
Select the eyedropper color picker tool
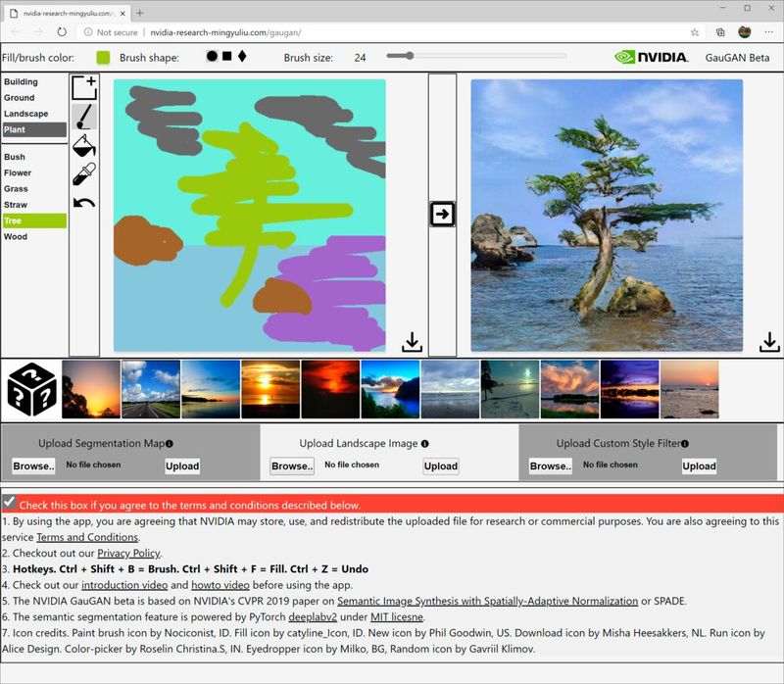(84, 174)
